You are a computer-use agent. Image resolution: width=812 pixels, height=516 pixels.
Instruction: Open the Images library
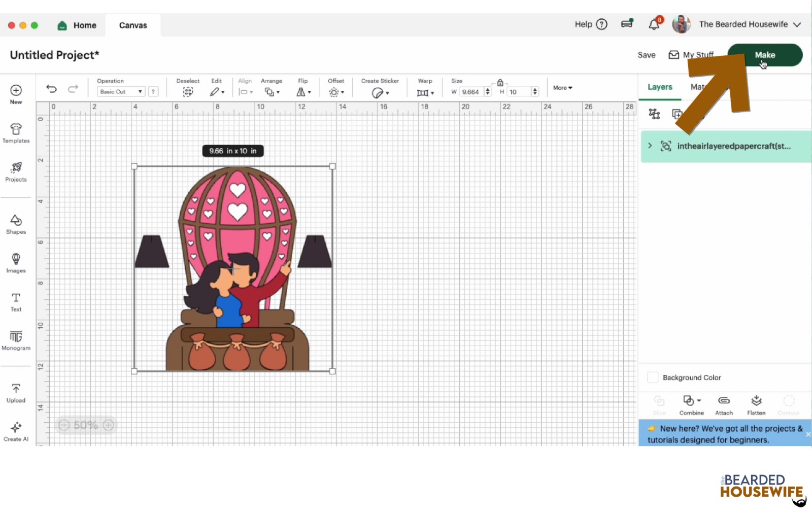pyautogui.click(x=16, y=263)
